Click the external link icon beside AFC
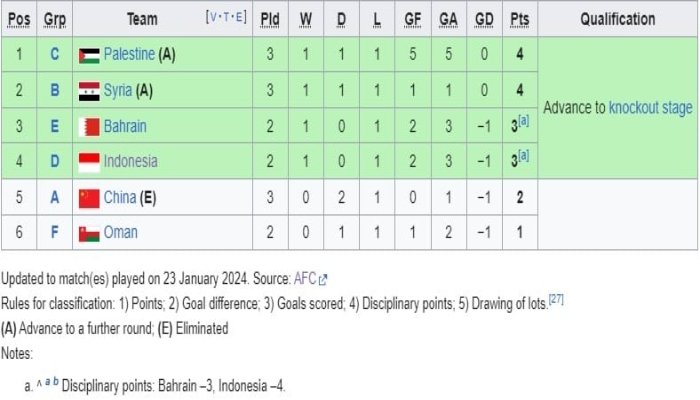This screenshot has width=700, height=400. click(x=323, y=280)
